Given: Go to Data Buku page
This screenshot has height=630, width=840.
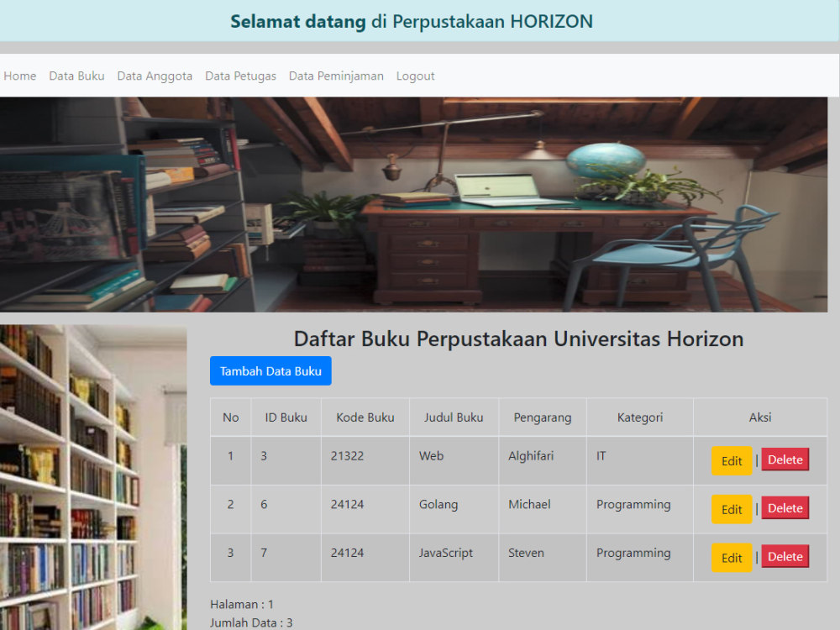Looking at the screenshot, I should pyautogui.click(x=76, y=76).
